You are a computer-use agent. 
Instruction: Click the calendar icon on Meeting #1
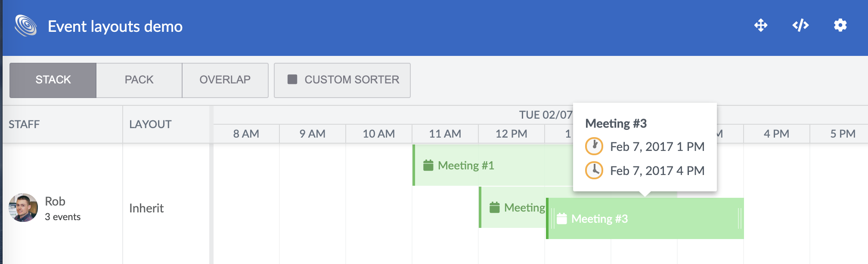coord(428,165)
